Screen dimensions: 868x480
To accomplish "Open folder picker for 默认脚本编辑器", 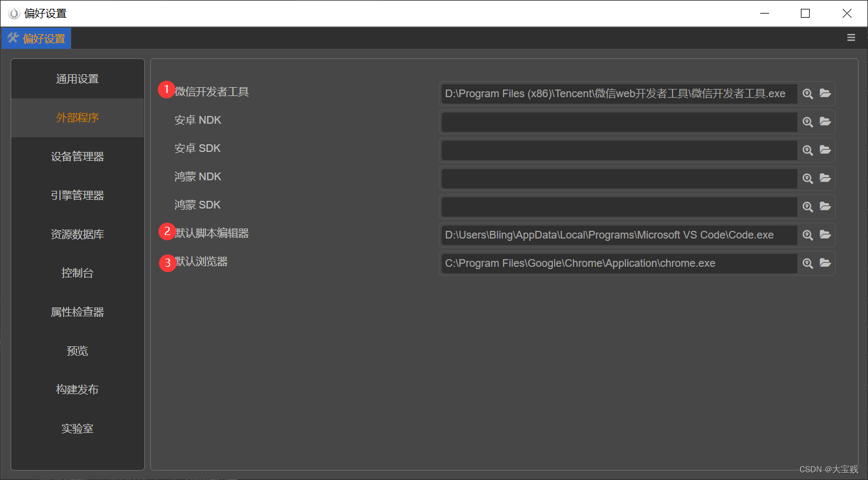I will (x=825, y=235).
